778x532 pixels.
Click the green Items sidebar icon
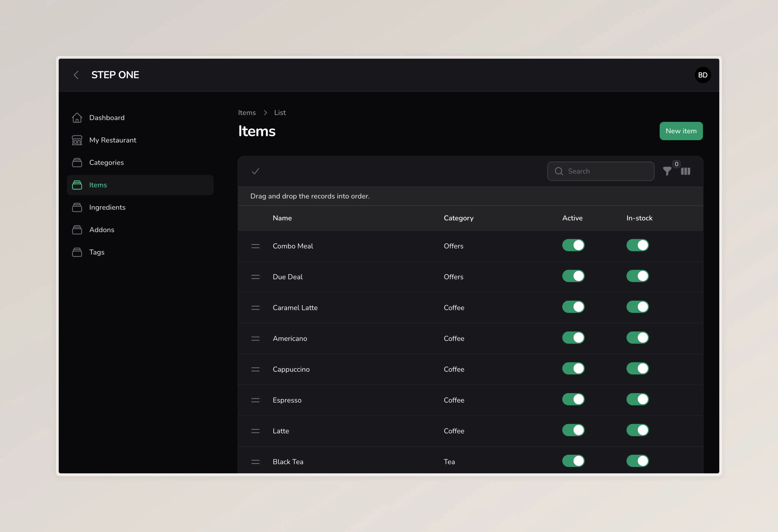pos(77,185)
